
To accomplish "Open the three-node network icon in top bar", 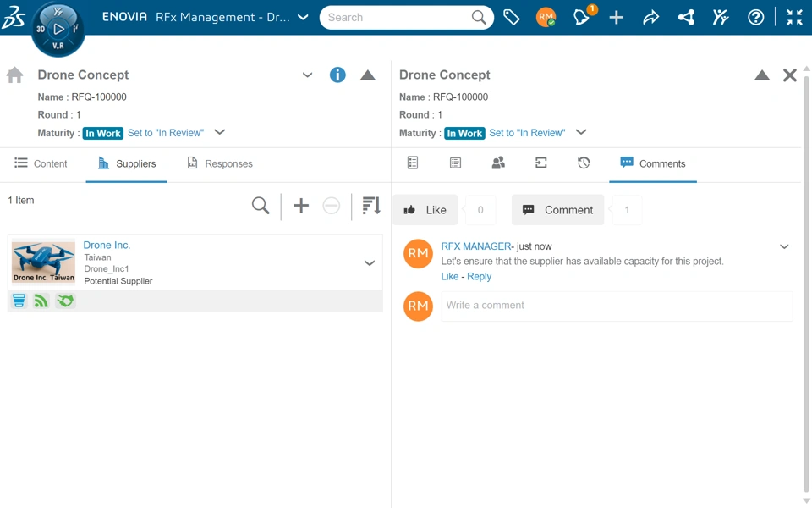I will tap(686, 18).
